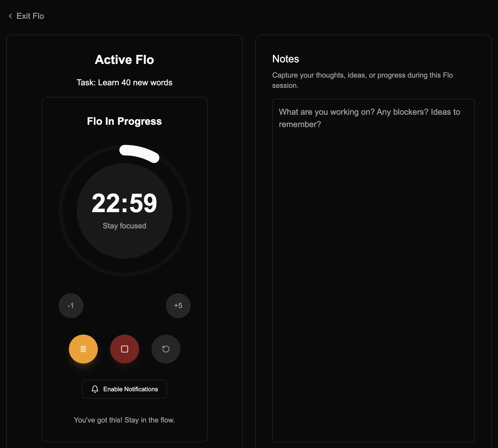Click the 'Notes' panel heading
Image resolution: width=498 pixels, height=448 pixels.
[285, 59]
